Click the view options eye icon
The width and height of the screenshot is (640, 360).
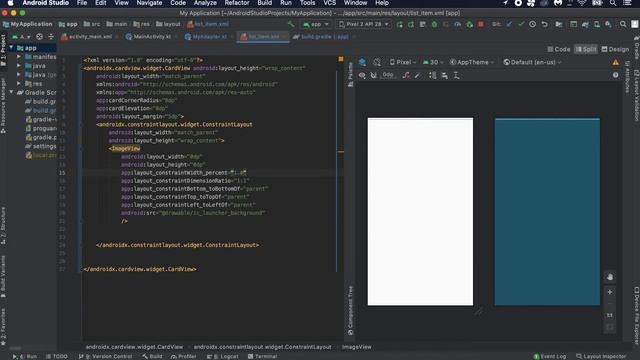[362, 76]
